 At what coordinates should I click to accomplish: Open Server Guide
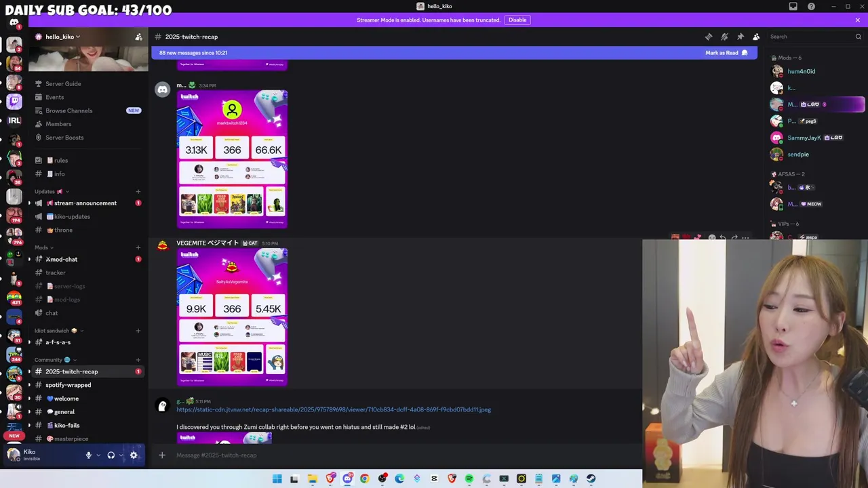click(88, 84)
